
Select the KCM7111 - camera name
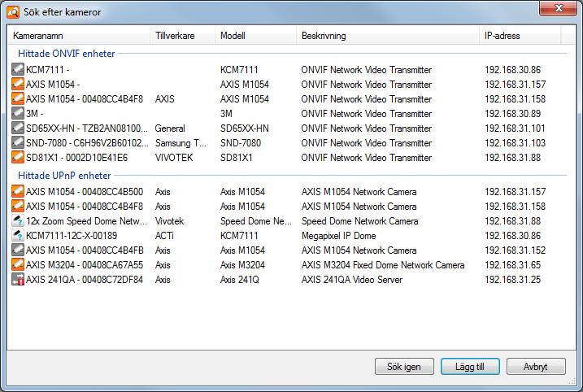click(x=48, y=70)
